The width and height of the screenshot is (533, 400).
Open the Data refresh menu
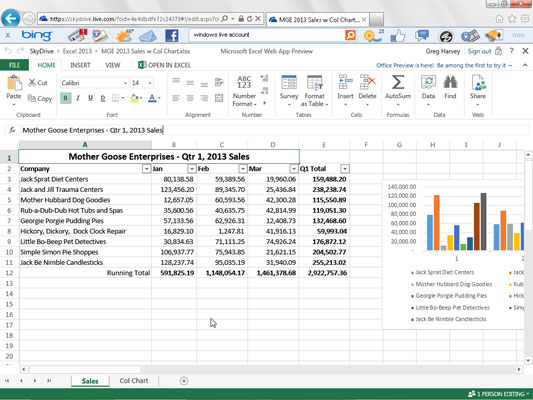click(428, 90)
